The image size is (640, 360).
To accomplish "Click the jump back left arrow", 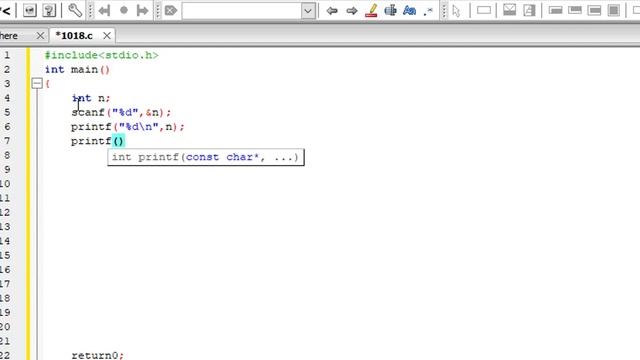I will pyautogui.click(x=332, y=11).
